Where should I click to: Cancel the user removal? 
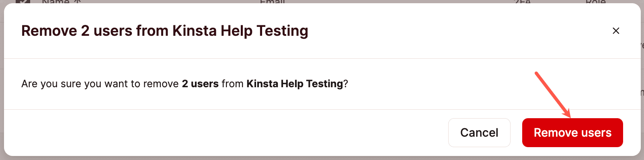pos(479,133)
